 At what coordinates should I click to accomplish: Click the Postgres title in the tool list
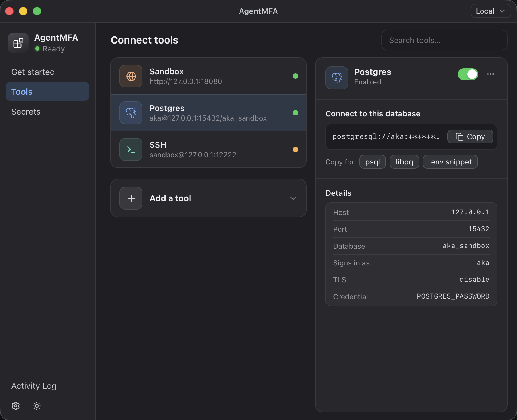point(167,108)
